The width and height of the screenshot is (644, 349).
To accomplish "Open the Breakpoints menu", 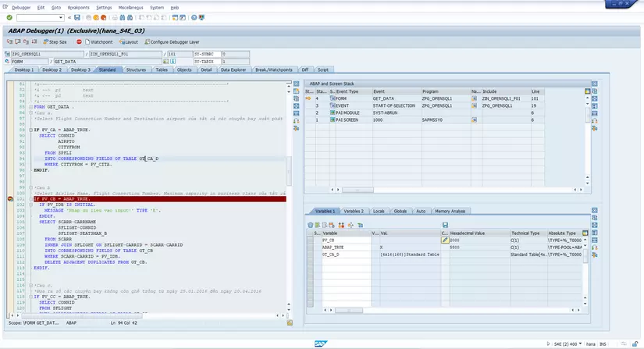I will [78, 7].
